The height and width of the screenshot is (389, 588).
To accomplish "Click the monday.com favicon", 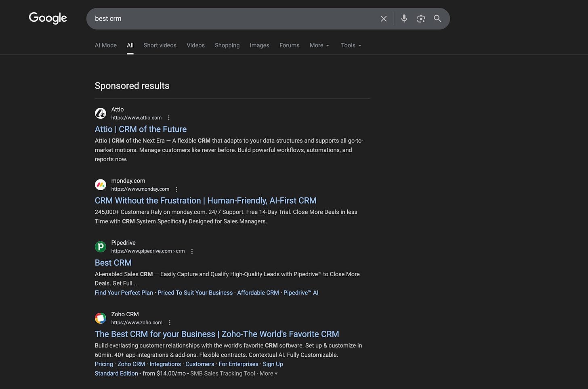I will (101, 185).
